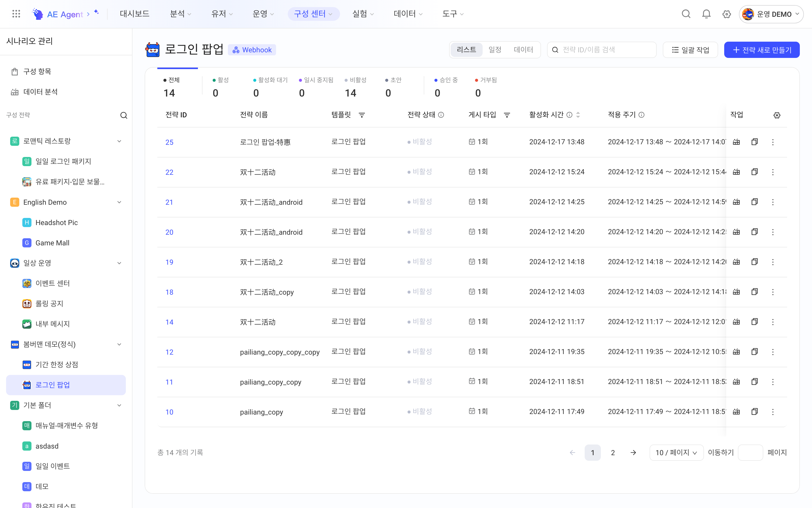Click the Webhook badge
812x508 pixels.
pyautogui.click(x=252, y=50)
